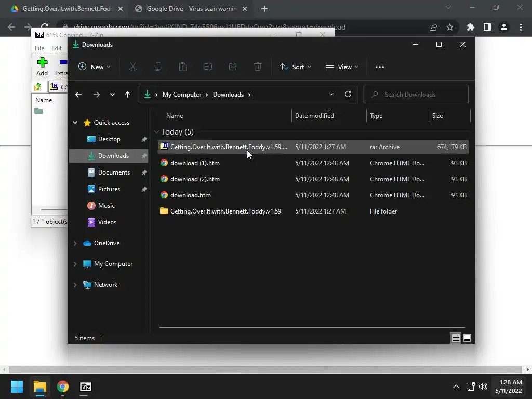Click the volume icon in system tray

point(483,387)
